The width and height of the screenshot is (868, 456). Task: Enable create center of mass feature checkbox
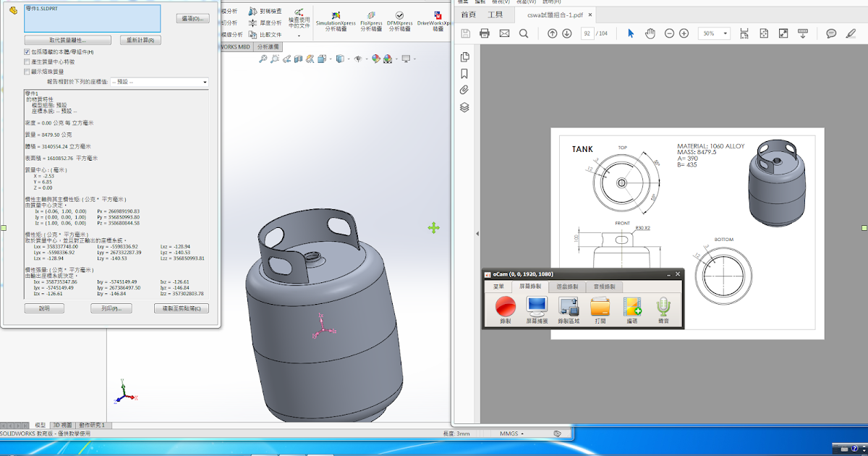[x=27, y=62]
